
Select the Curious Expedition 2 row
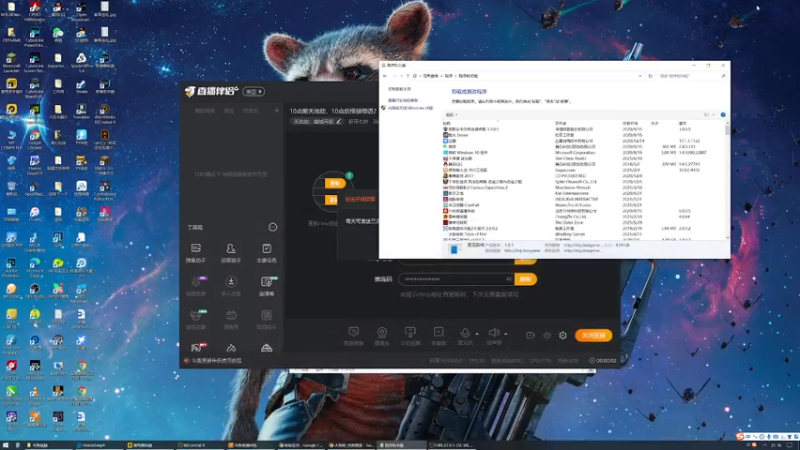pyautogui.click(x=584, y=188)
